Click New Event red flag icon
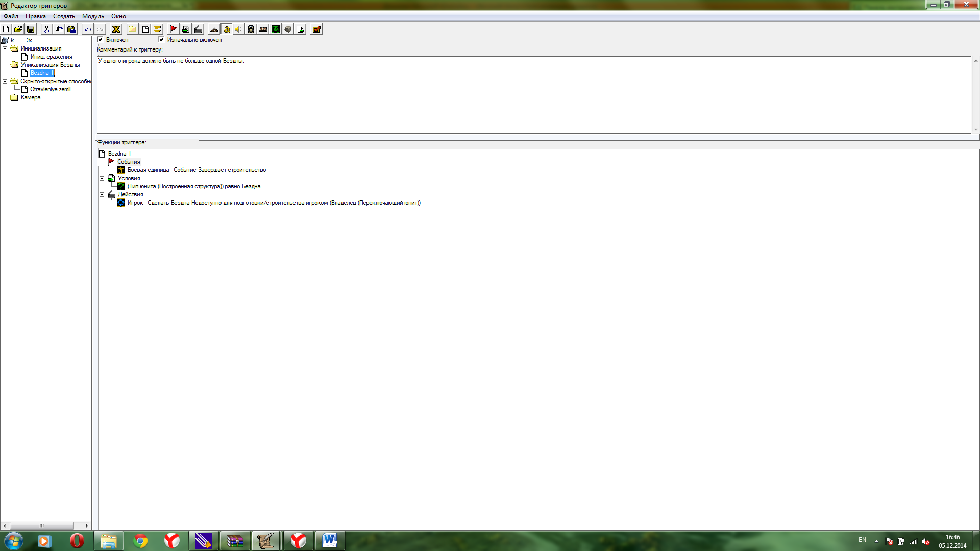 (x=173, y=29)
